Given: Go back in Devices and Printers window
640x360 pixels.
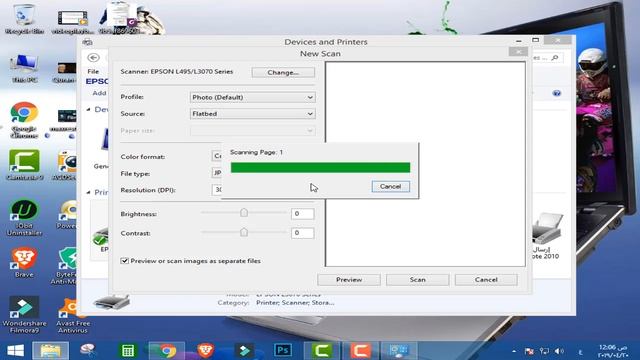Looking at the screenshot, I should [x=93, y=58].
